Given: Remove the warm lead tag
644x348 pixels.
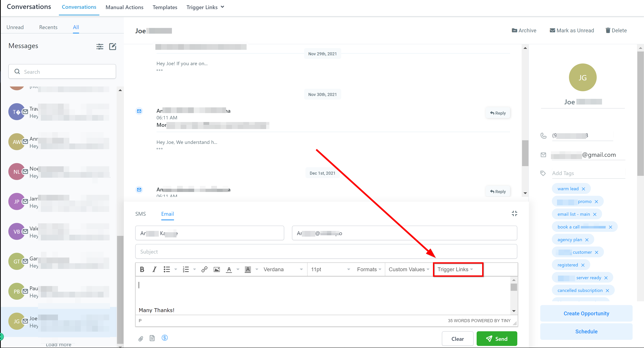Looking at the screenshot, I should pos(584,189).
